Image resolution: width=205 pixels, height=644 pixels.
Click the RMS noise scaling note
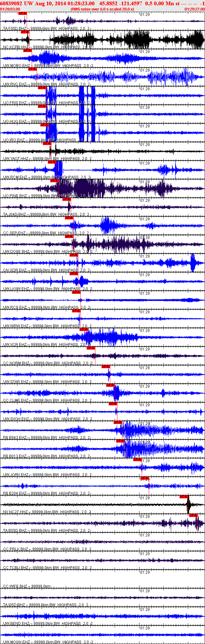(x=102, y=9)
